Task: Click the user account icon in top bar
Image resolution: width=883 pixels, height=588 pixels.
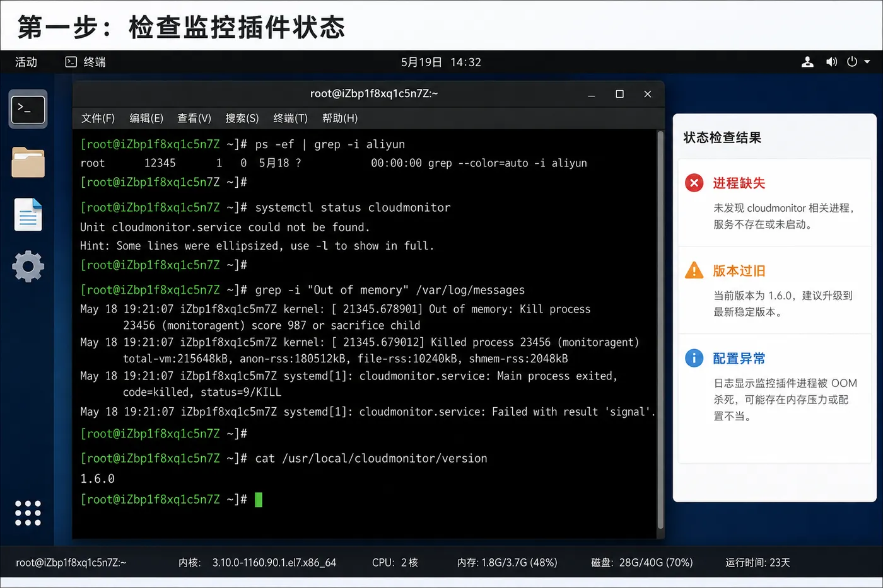Action: [807, 62]
